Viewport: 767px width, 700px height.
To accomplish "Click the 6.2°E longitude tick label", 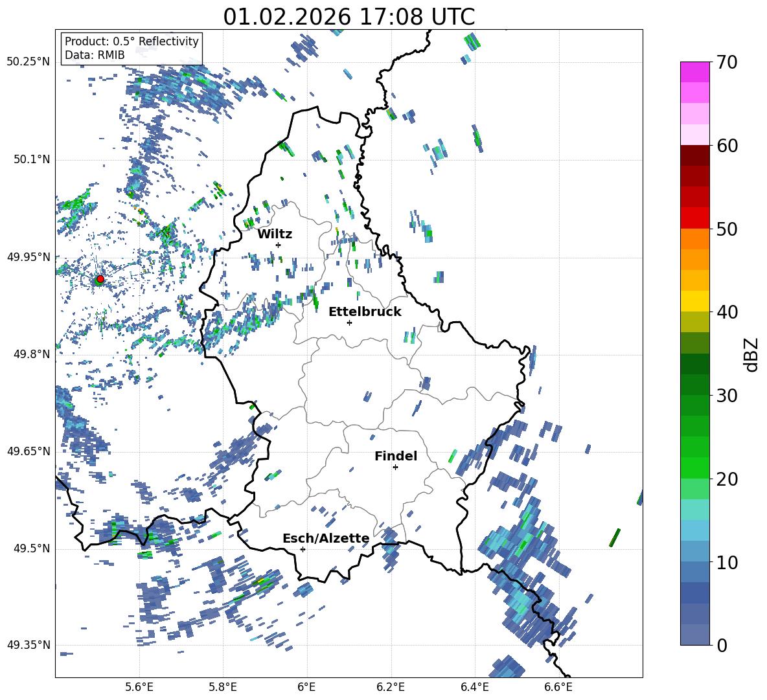I will click(x=391, y=686).
